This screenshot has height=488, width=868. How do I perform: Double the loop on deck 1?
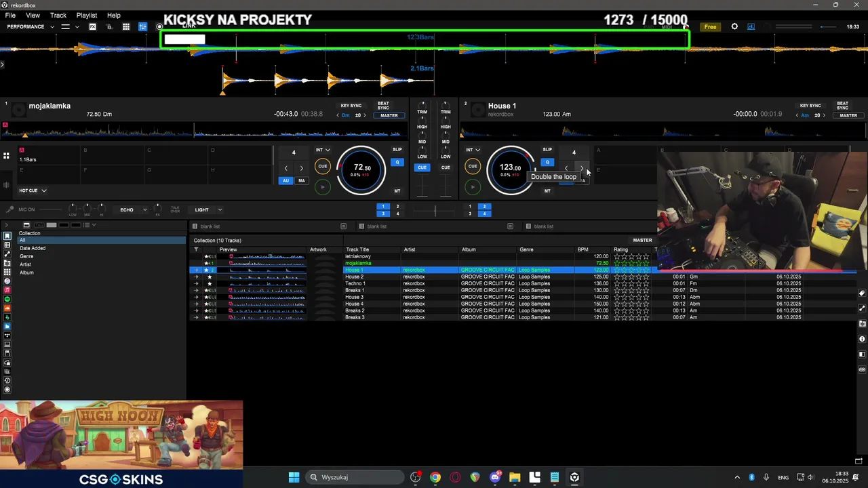click(x=302, y=168)
